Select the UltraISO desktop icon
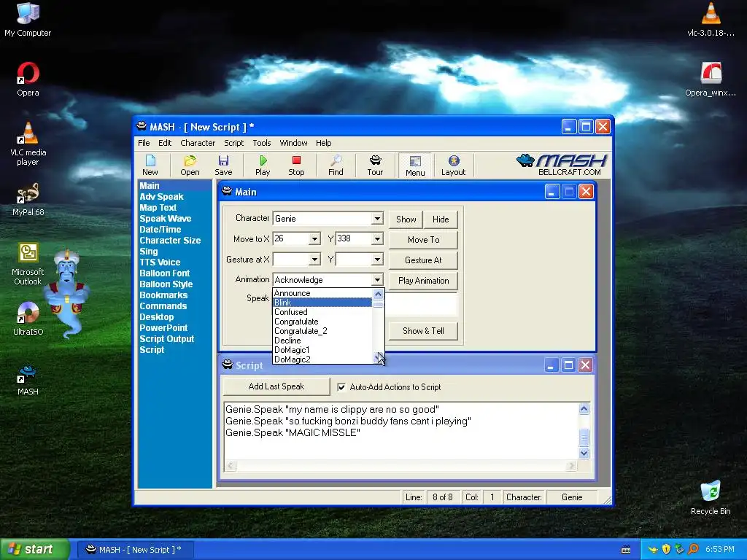 click(28, 319)
